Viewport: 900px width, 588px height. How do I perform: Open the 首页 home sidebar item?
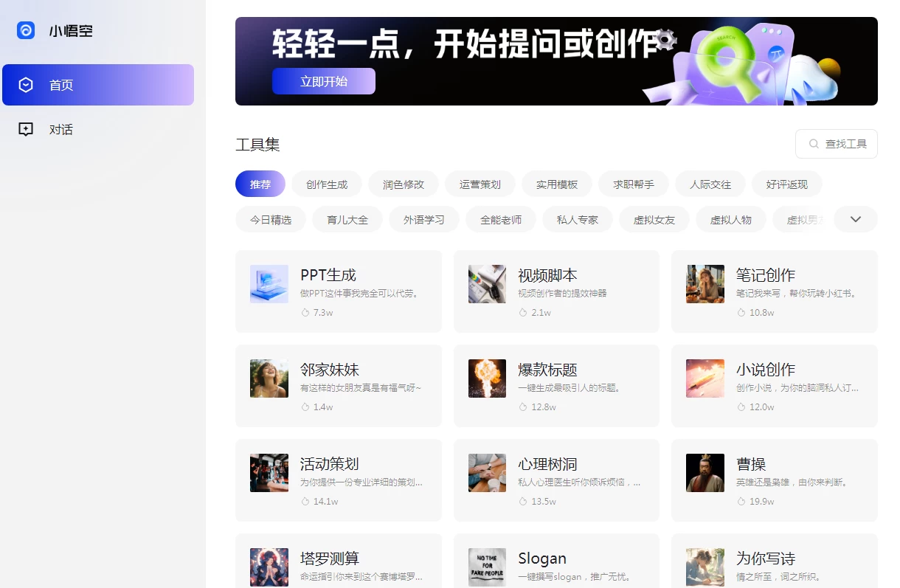click(97, 85)
